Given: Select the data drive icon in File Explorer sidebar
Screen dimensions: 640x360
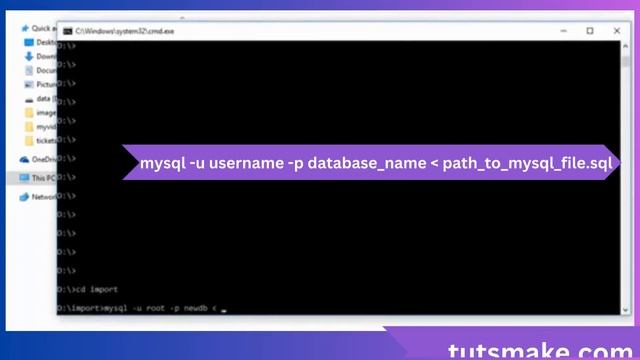Looking at the screenshot, I should (x=29, y=99).
